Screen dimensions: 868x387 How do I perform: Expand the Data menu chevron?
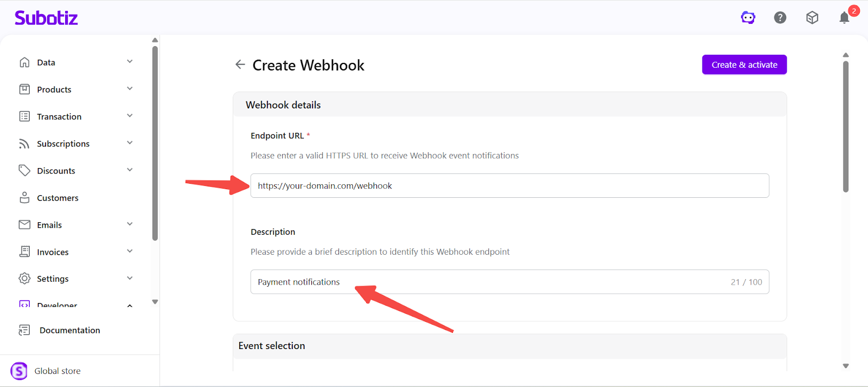[130, 62]
